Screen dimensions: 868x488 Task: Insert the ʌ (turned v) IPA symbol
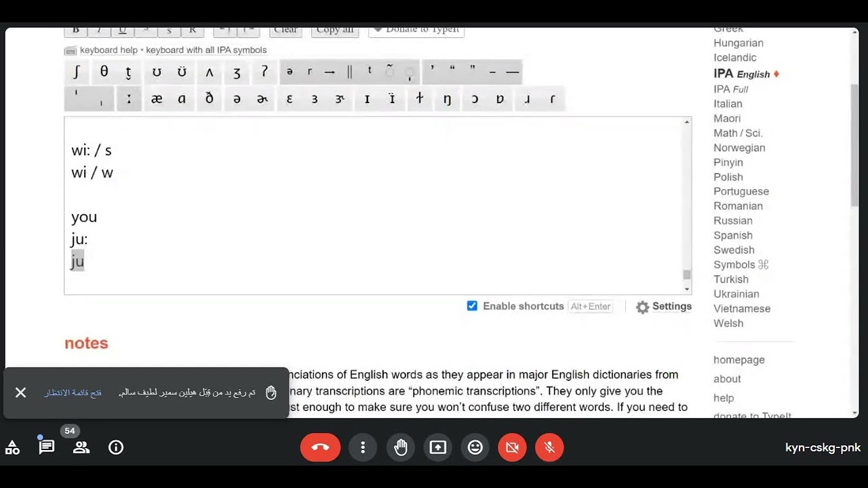[x=210, y=72]
